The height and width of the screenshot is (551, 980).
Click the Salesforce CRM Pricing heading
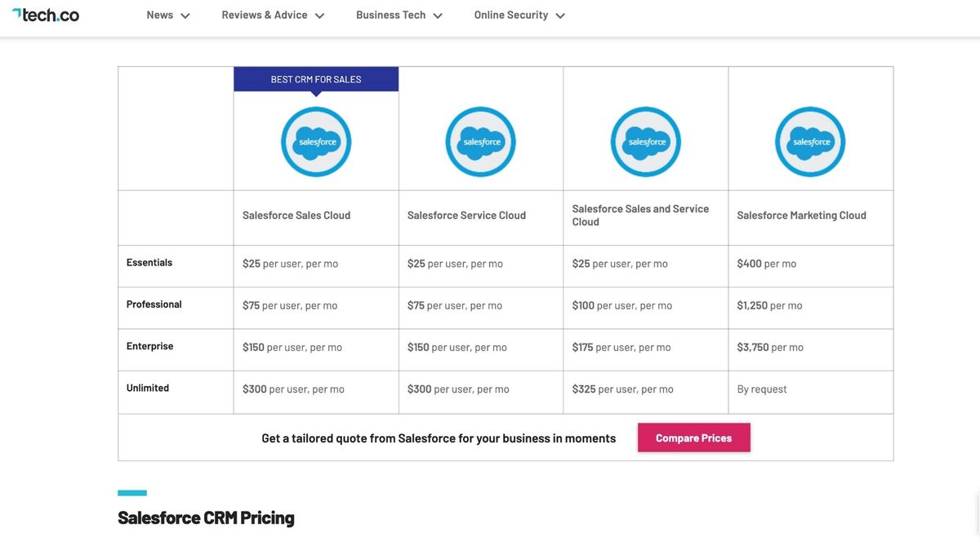coord(206,517)
